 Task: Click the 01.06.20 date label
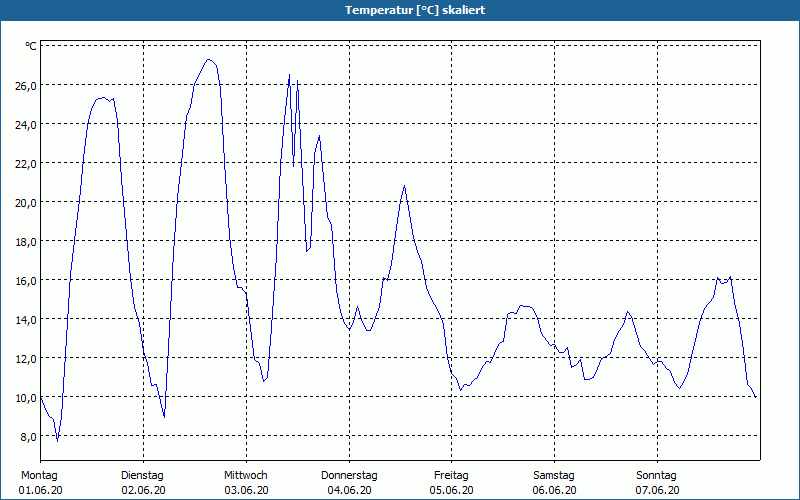[x=40, y=490]
